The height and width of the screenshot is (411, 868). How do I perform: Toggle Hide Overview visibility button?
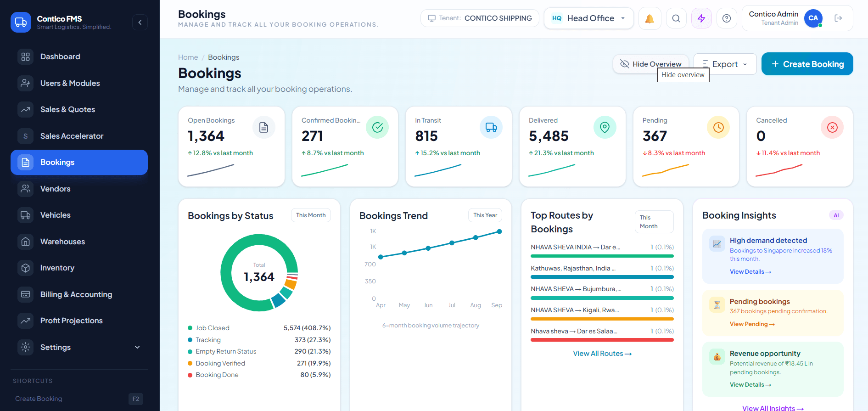[x=651, y=64]
